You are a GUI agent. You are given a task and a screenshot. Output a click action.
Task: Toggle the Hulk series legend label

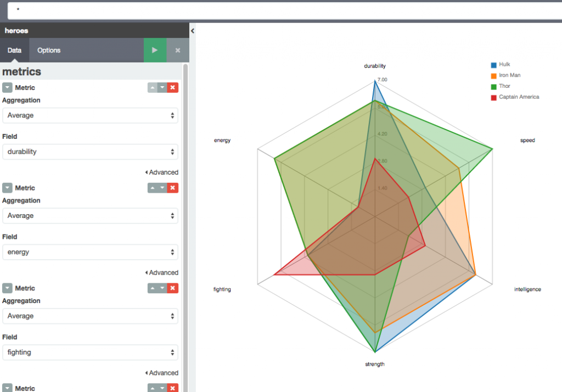pos(504,64)
